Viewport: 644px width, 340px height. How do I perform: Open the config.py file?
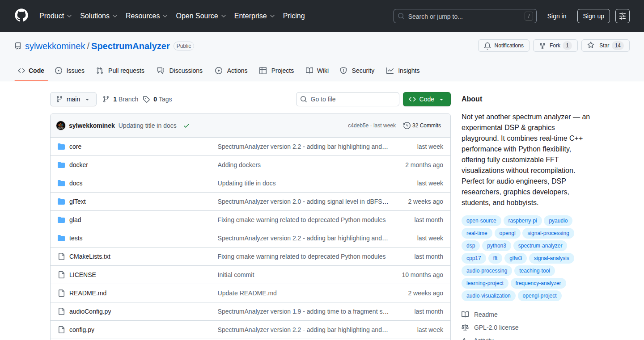pyautogui.click(x=82, y=330)
